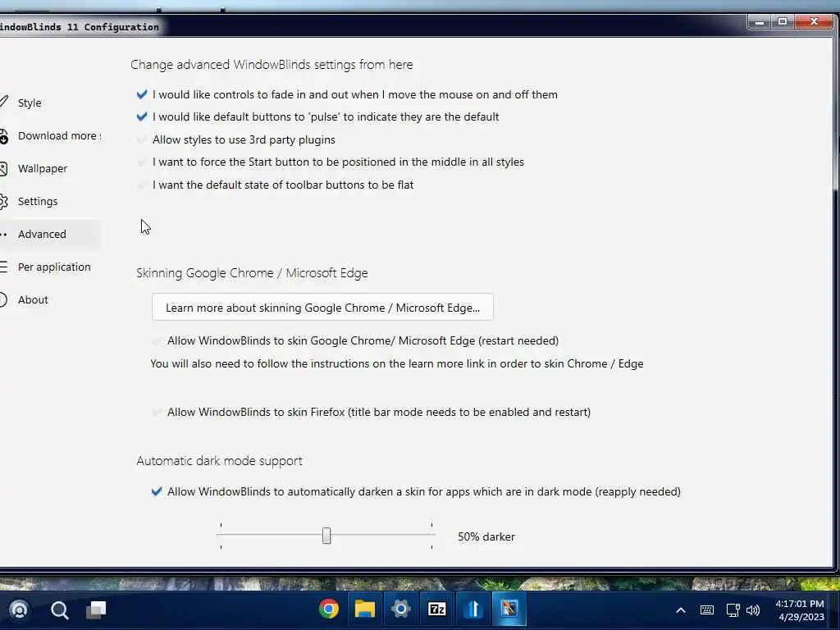Screen dimensions: 840x630
Task: Open taskbar Search magnifier
Action: (x=59, y=609)
